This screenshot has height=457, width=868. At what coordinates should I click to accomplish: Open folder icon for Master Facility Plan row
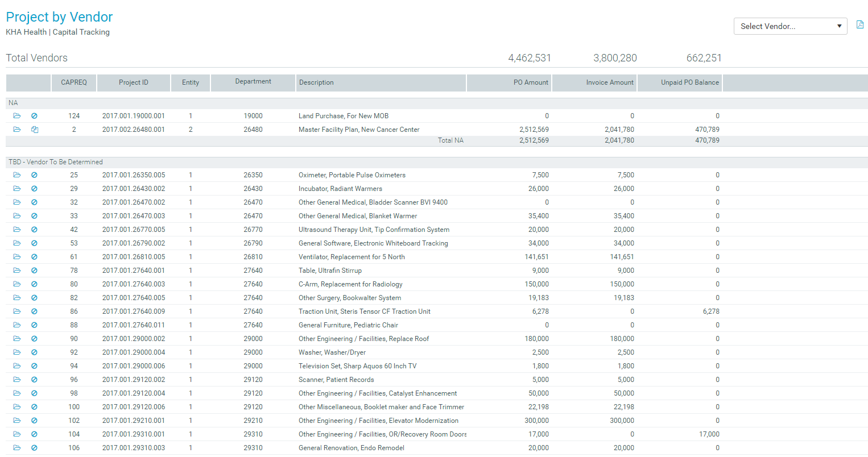tap(17, 130)
